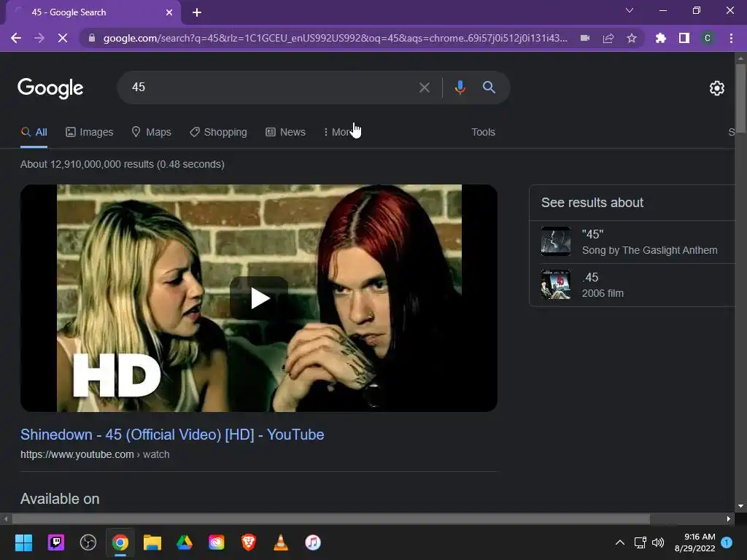Open the Extensions puzzle icon
Screen dimensions: 747x560
[661, 38]
